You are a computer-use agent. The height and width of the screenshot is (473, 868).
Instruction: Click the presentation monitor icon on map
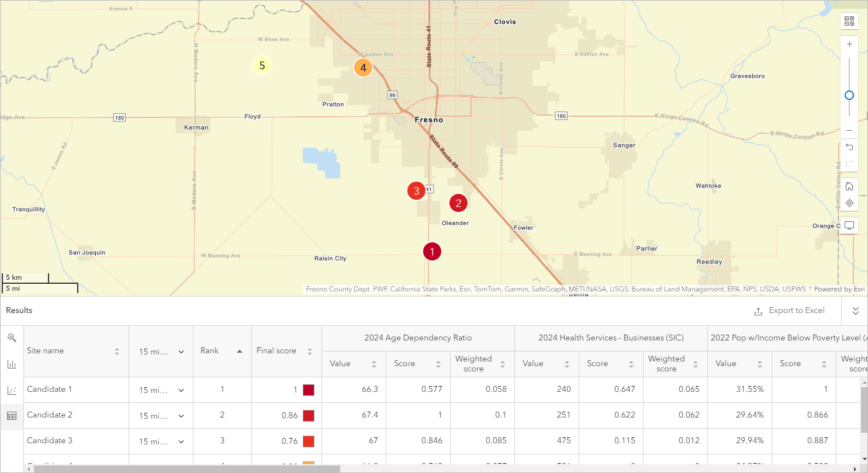(849, 225)
